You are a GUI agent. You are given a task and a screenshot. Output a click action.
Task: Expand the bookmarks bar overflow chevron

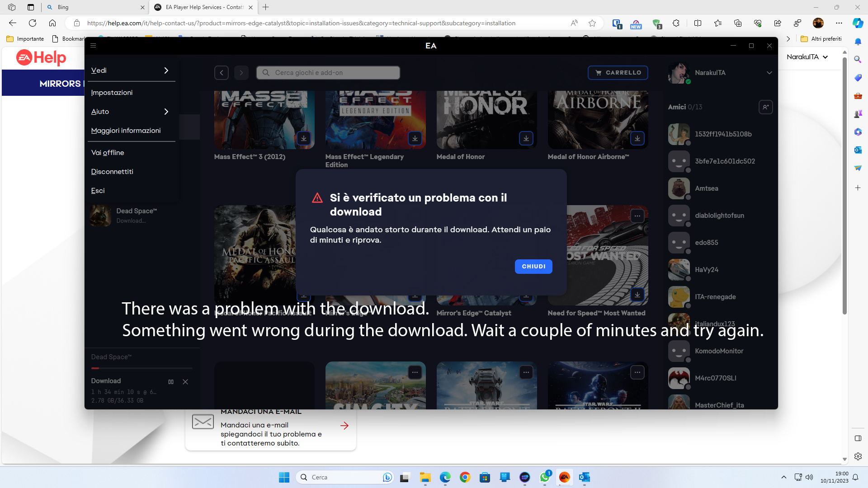(x=788, y=39)
